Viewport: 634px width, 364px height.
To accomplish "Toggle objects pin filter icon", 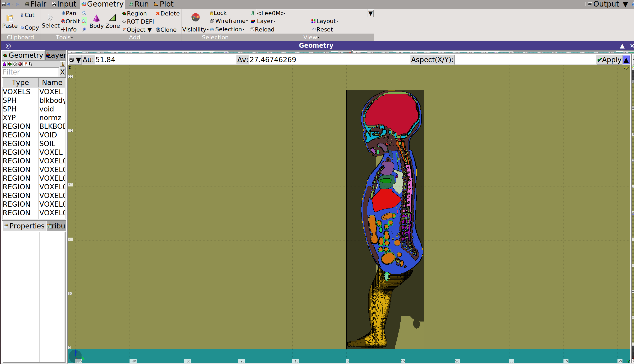I will pos(25,64).
